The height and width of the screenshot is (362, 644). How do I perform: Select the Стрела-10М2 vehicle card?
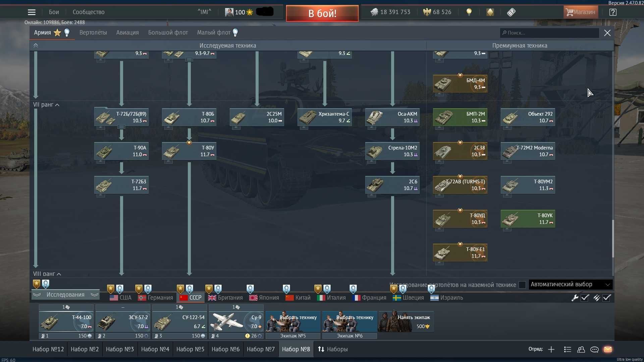coord(392,151)
